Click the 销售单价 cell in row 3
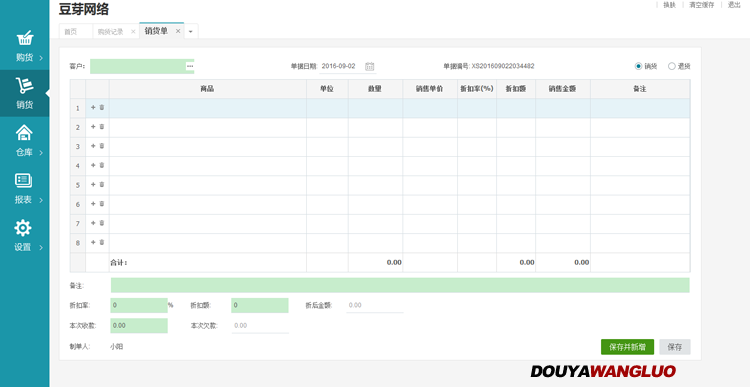This screenshot has width=750, height=387. tap(430, 146)
